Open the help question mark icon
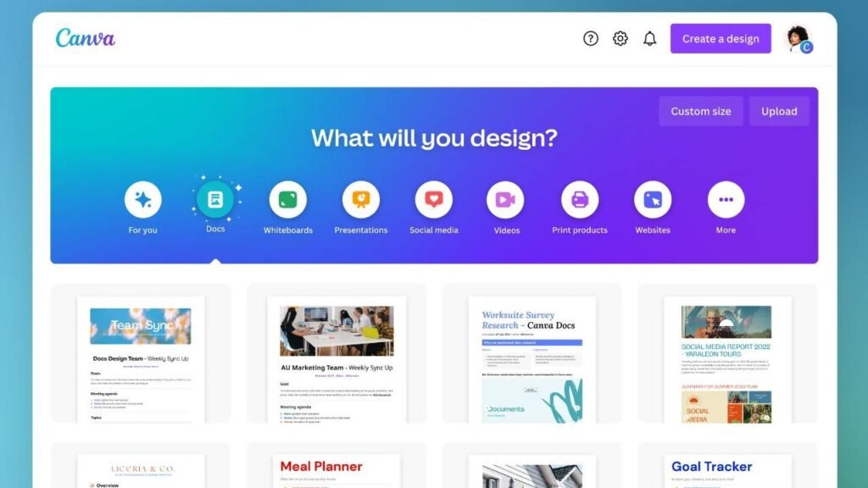The image size is (868, 488). pyautogui.click(x=591, y=39)
